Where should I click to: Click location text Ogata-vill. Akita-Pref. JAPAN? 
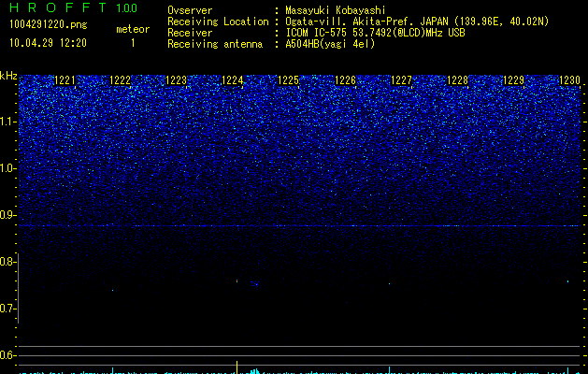(366, 22)
